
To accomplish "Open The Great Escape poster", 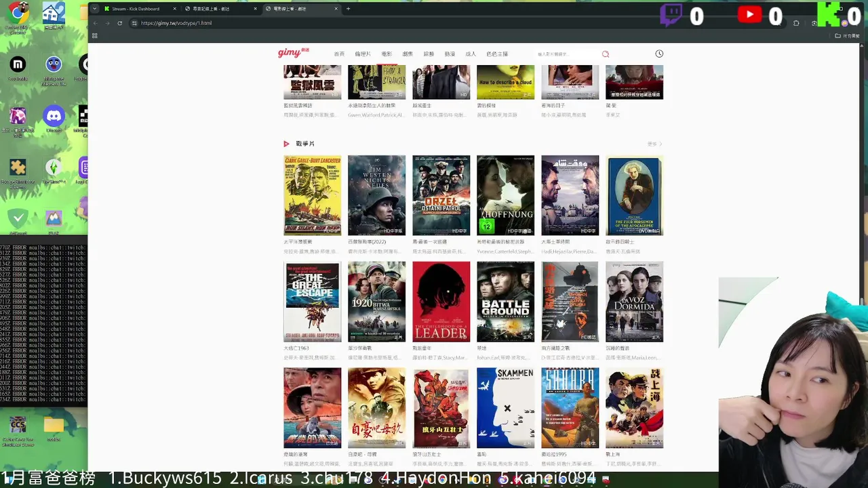I will [313, 302].
